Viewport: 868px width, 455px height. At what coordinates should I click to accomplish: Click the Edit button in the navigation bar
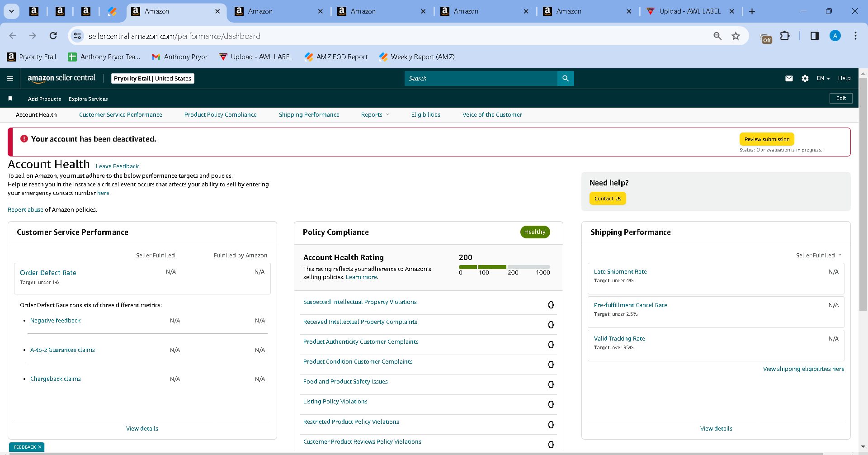[x=841, y=98]
